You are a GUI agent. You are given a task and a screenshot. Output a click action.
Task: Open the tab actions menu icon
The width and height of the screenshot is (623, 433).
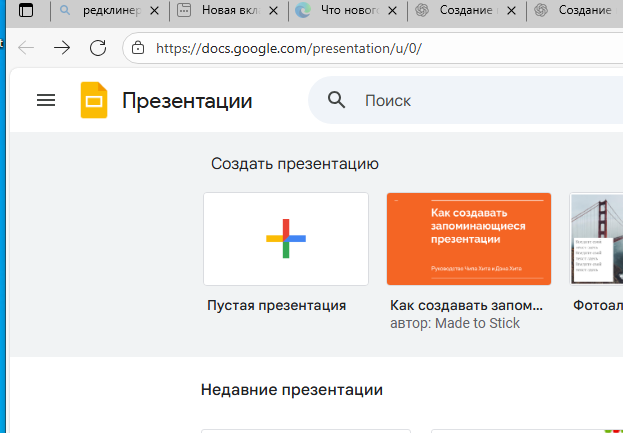[26, 10]
